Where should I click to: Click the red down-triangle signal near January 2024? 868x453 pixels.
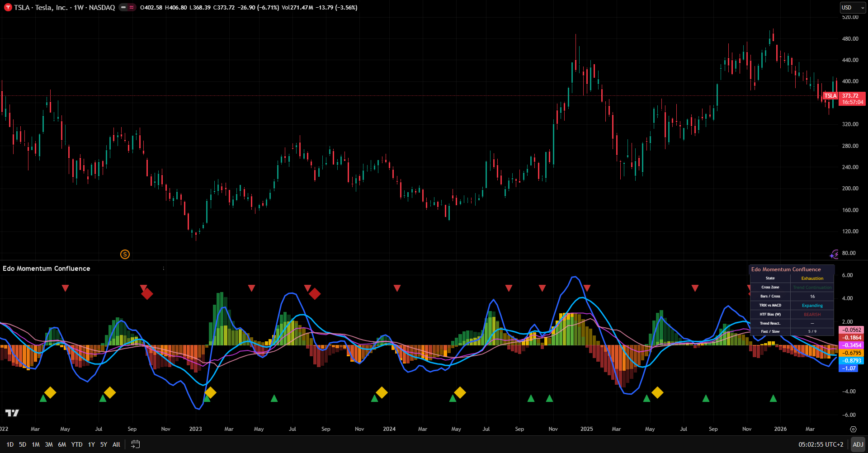pyautogui.click(x=397, y=288)
